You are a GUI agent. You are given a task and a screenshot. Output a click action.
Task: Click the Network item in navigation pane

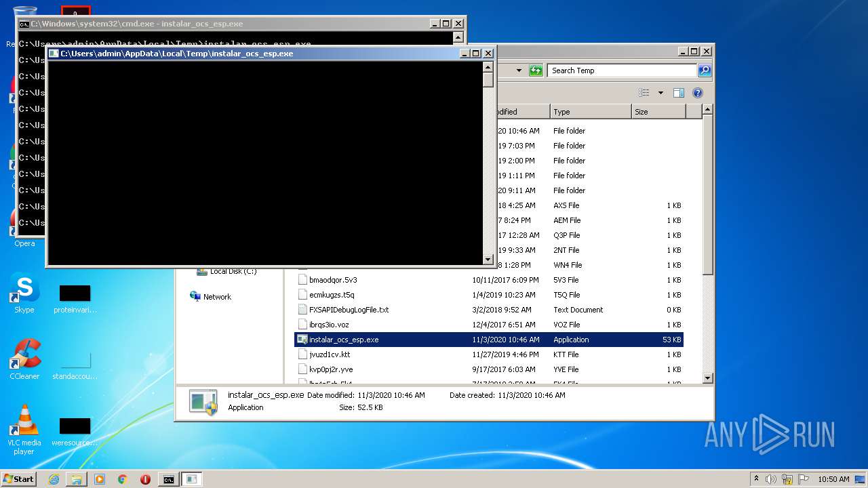217,297
